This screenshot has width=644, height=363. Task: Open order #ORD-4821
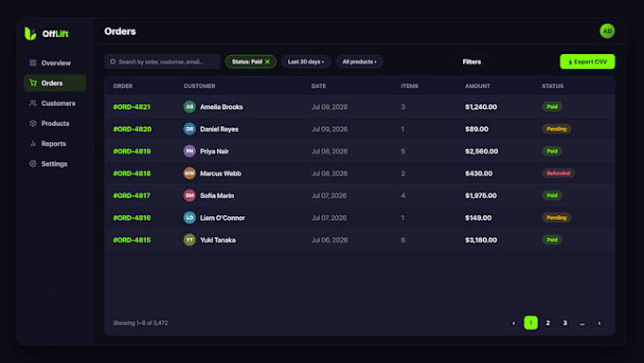132,107
